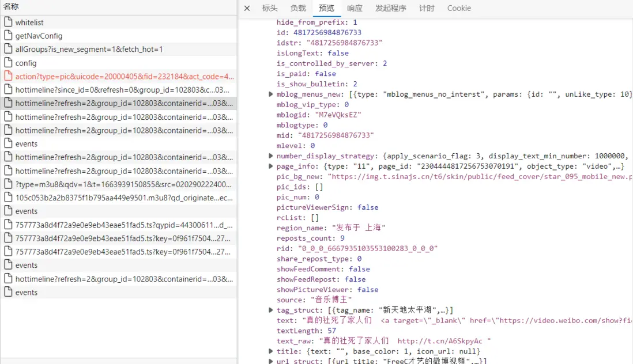The image size is (633, 364).
Task: Click file icon of 757773a8...ts?qypid request
Action: tap(8, 225)
